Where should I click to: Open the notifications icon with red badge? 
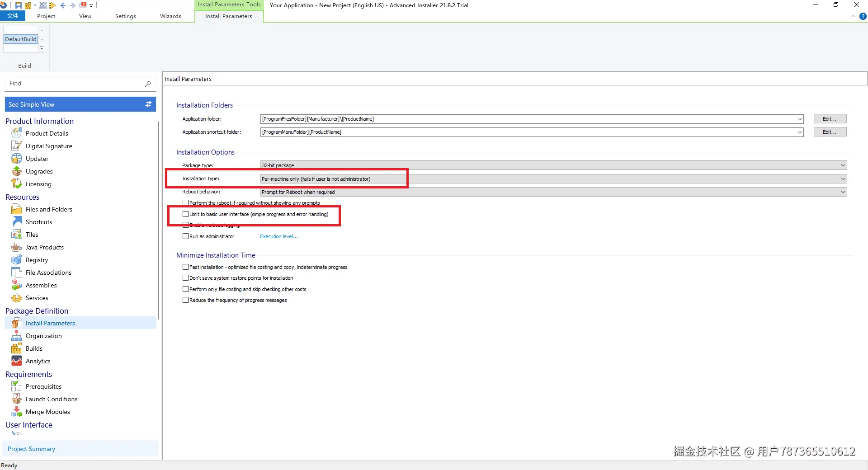click(x=83, y=5)
